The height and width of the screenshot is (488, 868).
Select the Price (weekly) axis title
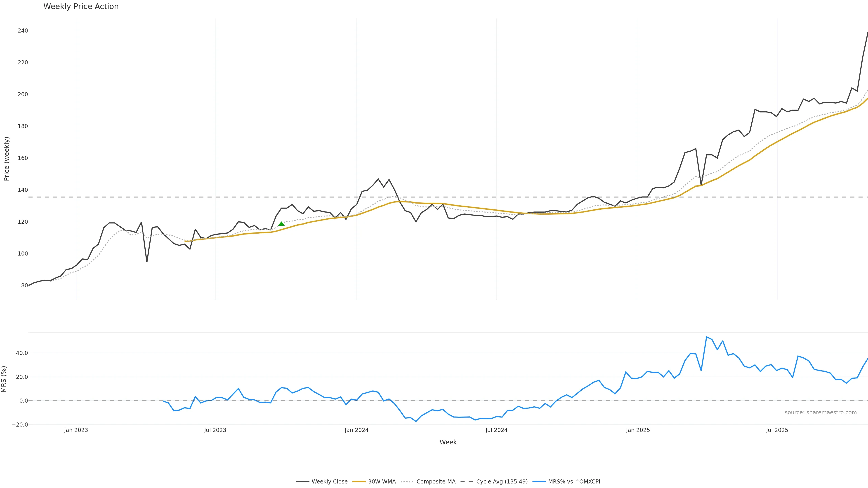pos(6,159)
